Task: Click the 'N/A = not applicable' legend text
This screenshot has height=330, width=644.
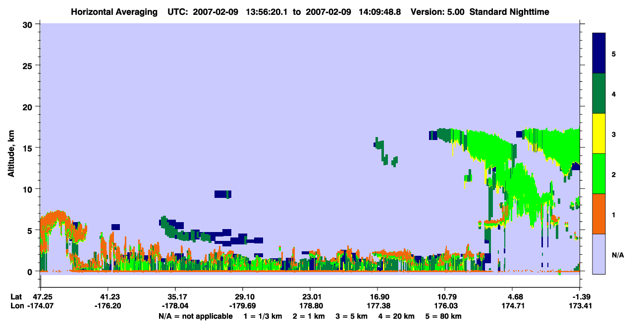Action: pos(195,316)
